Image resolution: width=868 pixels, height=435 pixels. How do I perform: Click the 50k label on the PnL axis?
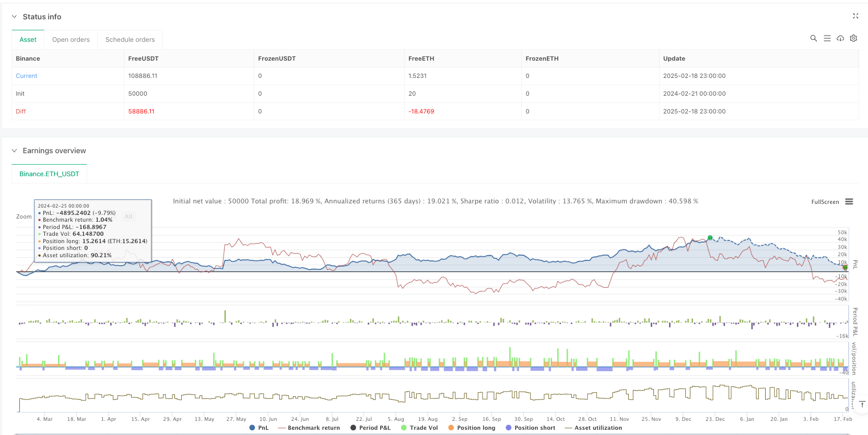point(842,233)
